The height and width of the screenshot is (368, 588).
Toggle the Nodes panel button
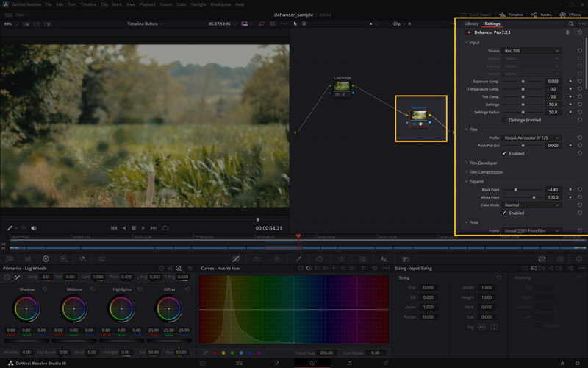(x=541, y=15)
